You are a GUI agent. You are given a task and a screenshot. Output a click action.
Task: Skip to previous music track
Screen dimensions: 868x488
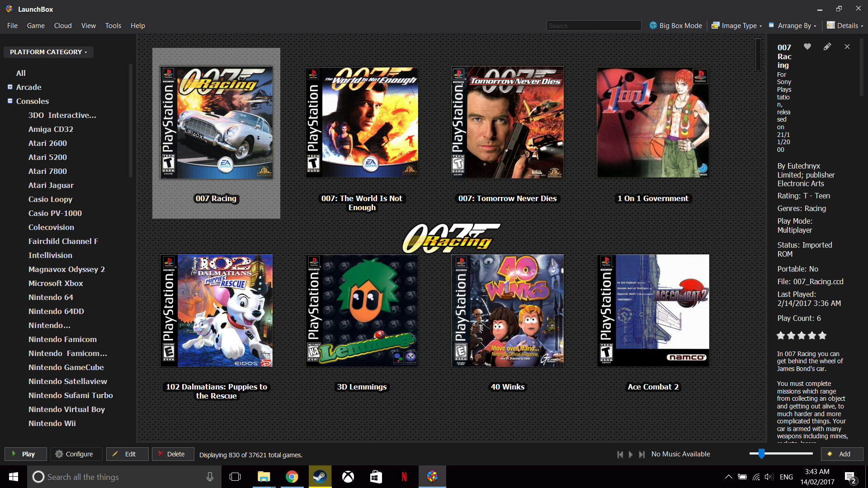[x=620, y=455]
